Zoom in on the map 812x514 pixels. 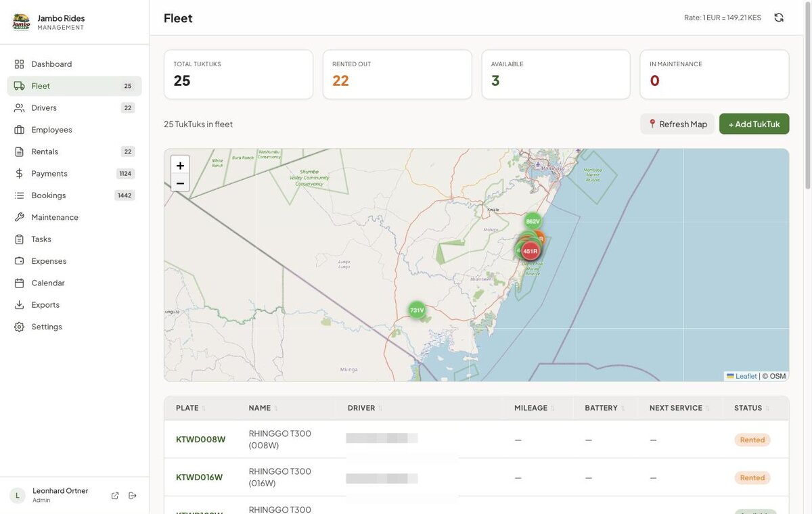tap(180, 165)
